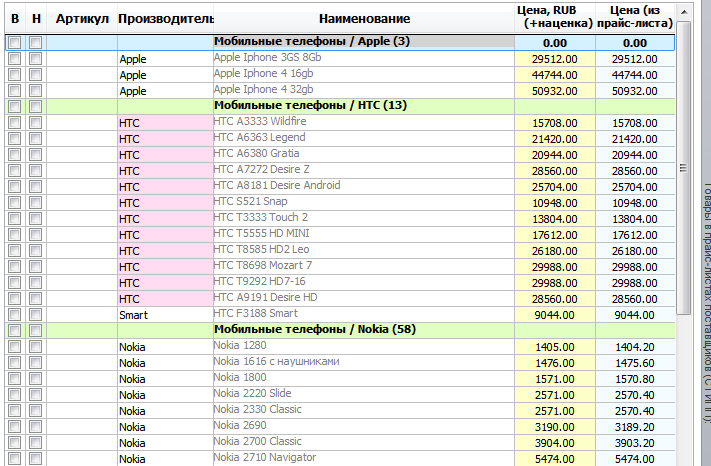Click the H column header

click(x=36, y=19)
